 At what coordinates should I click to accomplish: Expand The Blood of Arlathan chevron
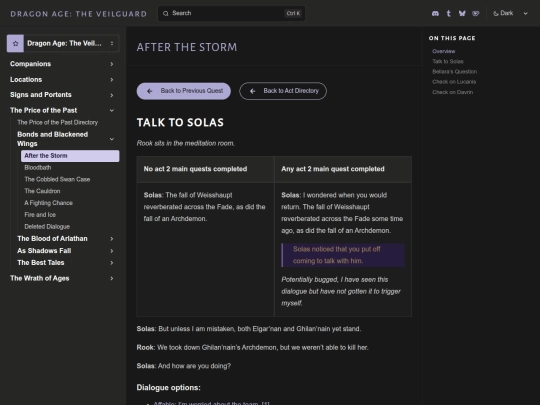(x=112, y=239)
